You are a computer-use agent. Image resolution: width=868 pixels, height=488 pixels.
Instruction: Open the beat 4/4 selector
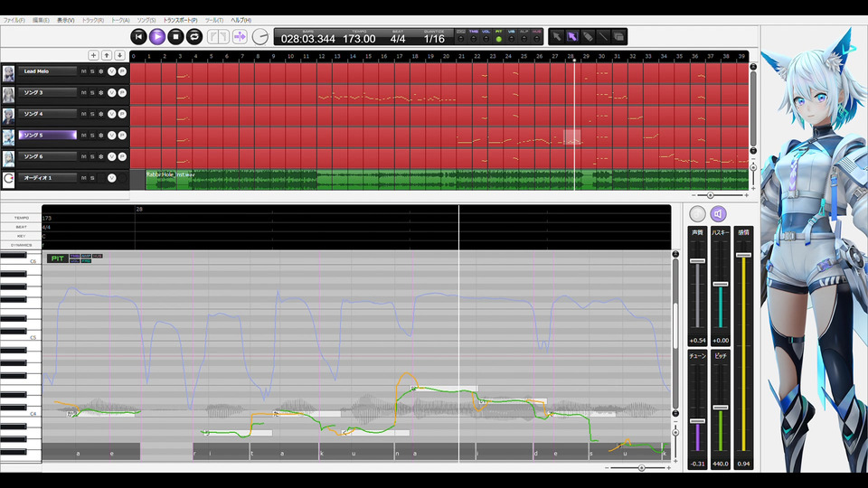pyautogui.click(x=398, y=39)
